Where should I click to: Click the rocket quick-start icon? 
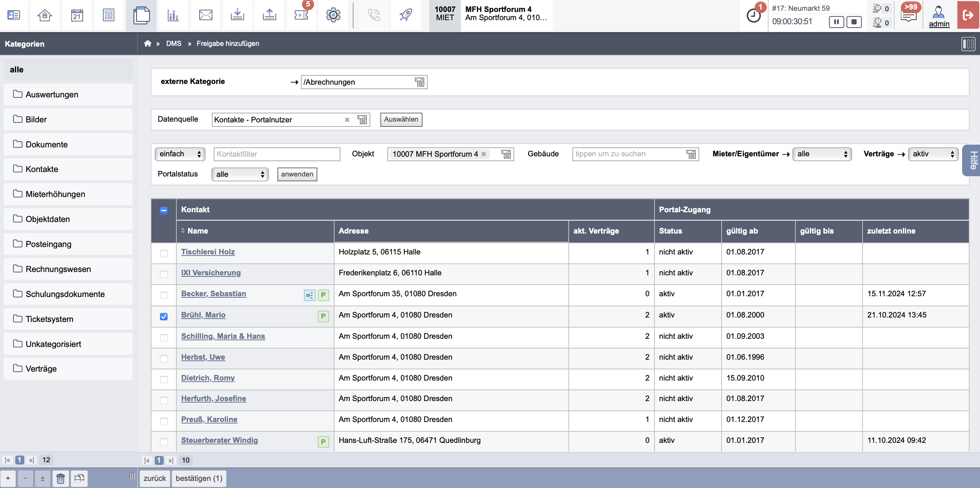point(406,15)
